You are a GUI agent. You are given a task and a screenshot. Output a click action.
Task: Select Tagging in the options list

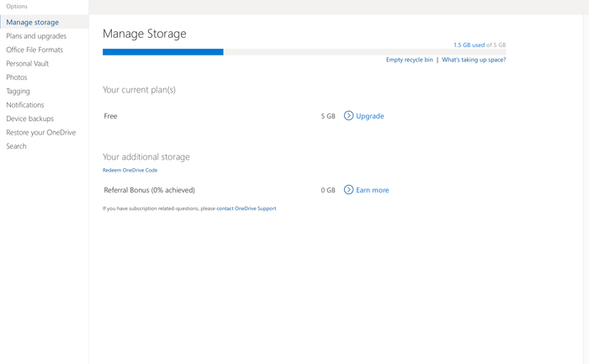18,91
